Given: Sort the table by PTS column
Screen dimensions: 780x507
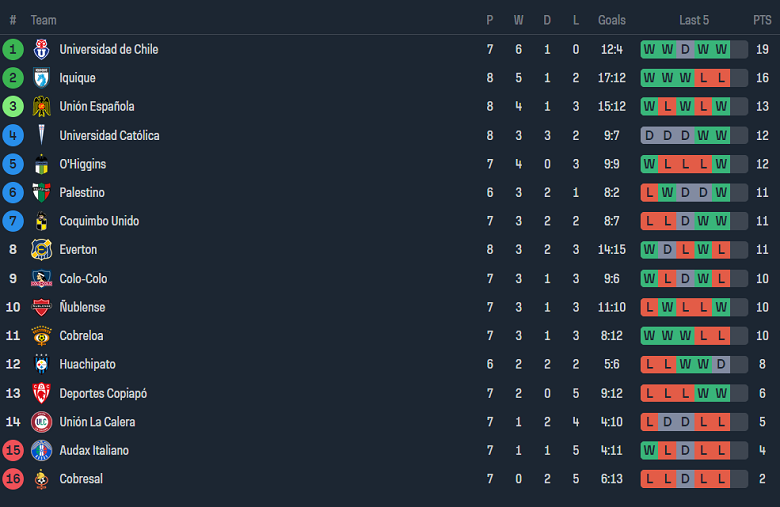Looking at the screenshot, I should (762, 20).
